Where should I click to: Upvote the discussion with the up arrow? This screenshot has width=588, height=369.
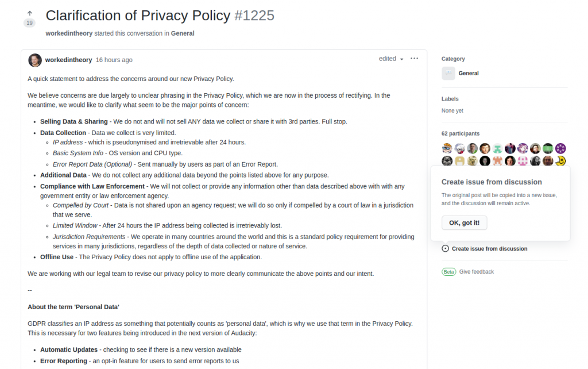coord(29,13)
